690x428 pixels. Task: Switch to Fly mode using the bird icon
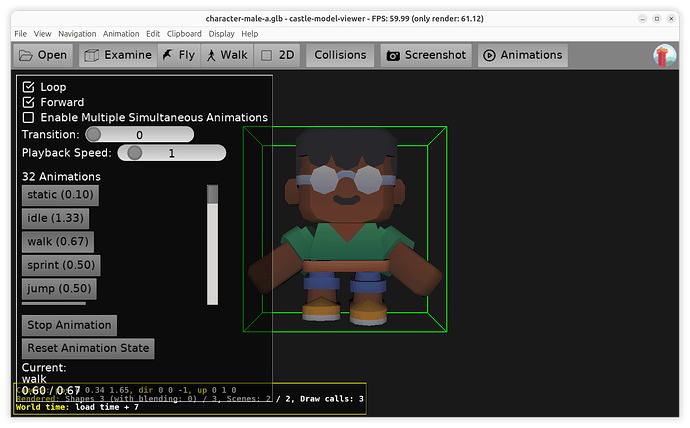tap(167, 55)
